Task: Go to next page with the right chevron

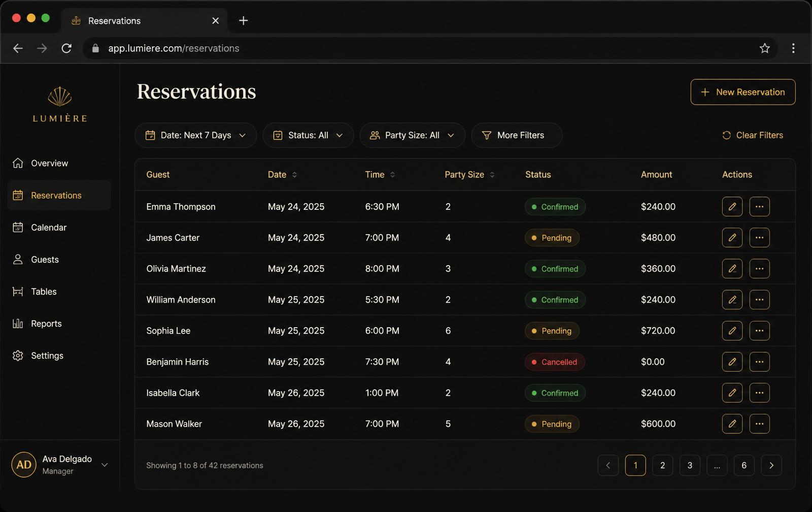Action: [x=771, y=465]
